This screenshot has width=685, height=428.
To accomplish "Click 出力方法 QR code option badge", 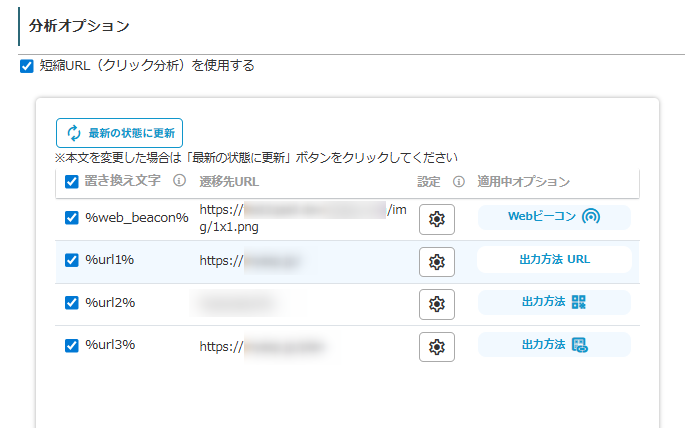I will (554, 302).
